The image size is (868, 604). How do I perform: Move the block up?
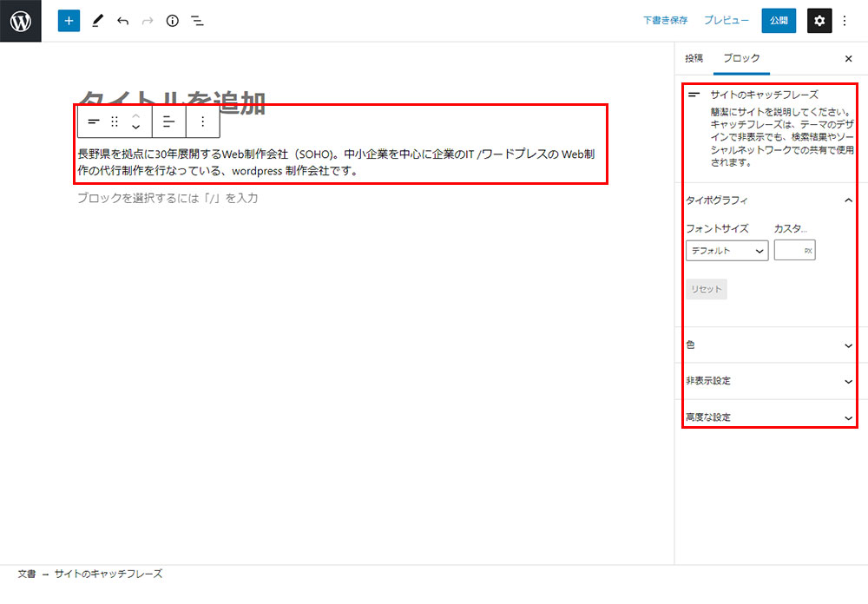[x=135, y=115]
